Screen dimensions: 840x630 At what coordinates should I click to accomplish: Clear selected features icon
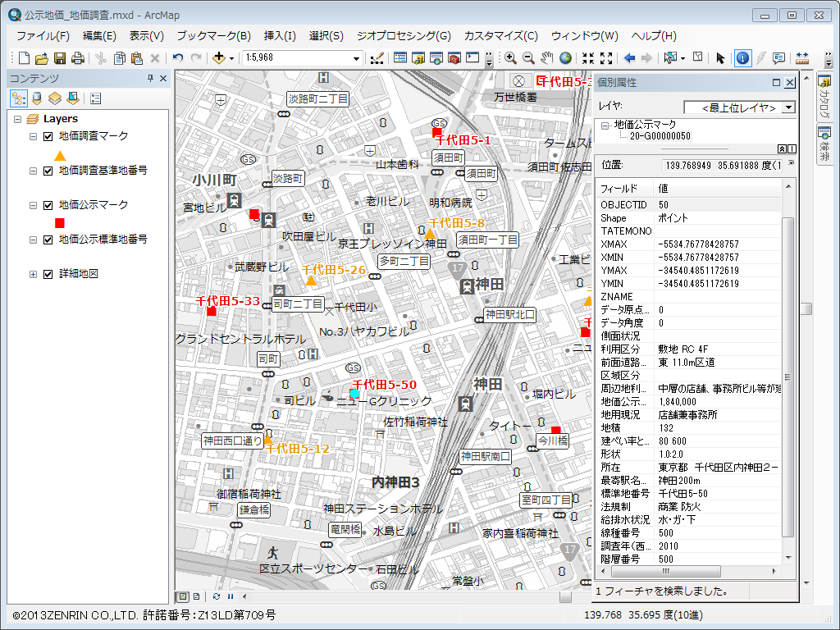(697, 57)
